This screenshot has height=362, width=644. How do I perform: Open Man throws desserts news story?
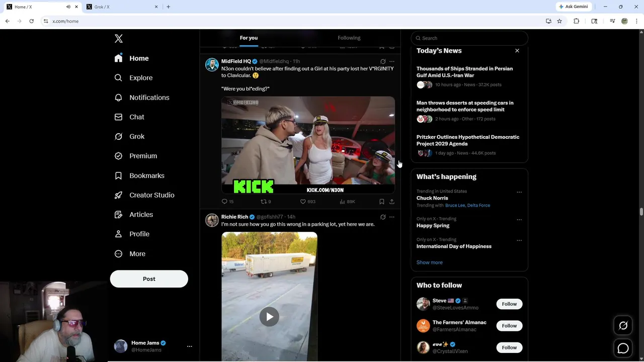[x=469, y=111]
